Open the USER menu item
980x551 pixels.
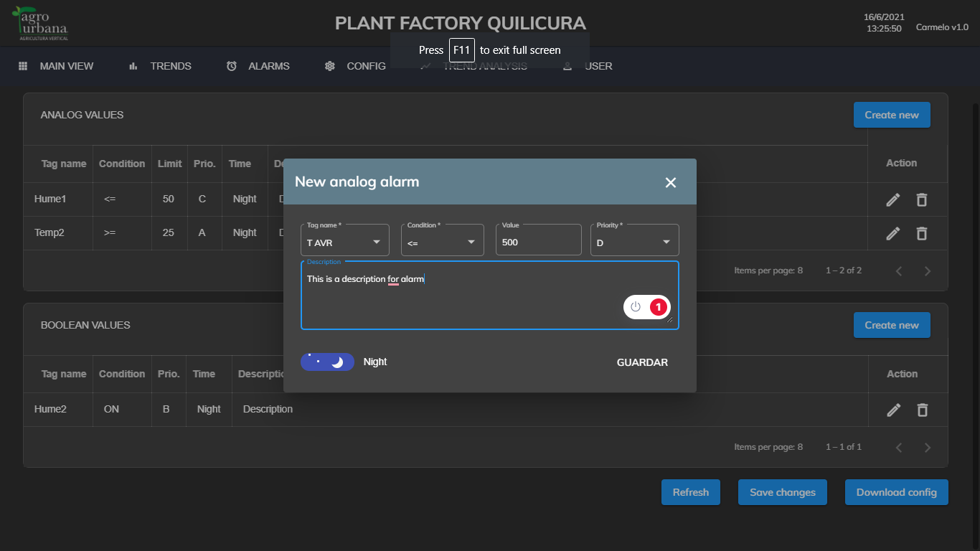tap(598, 66)
